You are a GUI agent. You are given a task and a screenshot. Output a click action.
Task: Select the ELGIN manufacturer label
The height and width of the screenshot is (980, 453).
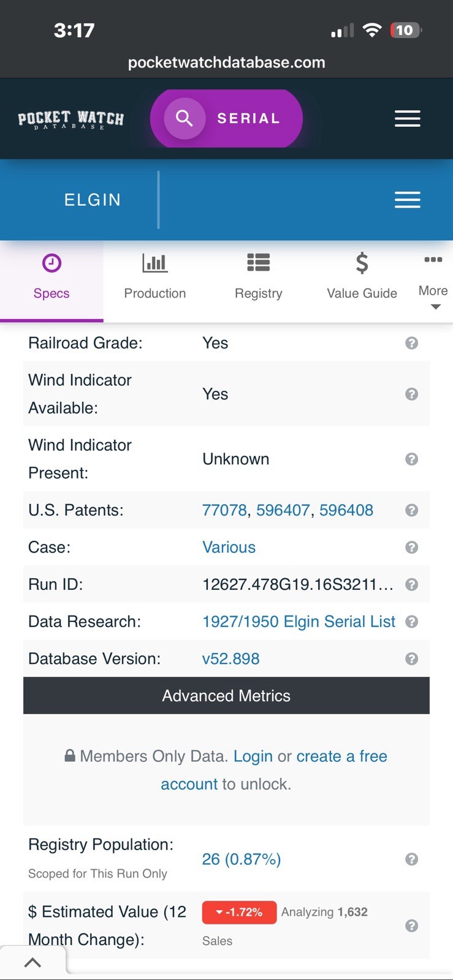pyautogui.click(x=93, y=200)
